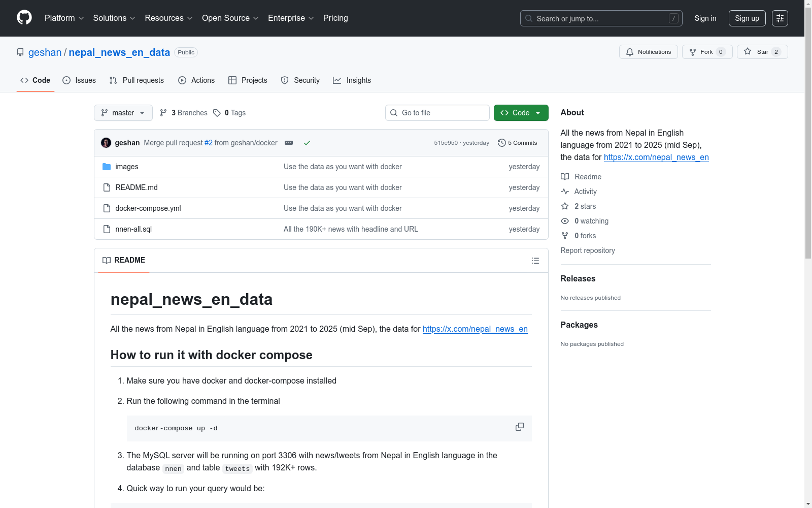Viewport: 812px width, 508px height.
Task: Expand the Open Source menu
Action: [230, 18]
